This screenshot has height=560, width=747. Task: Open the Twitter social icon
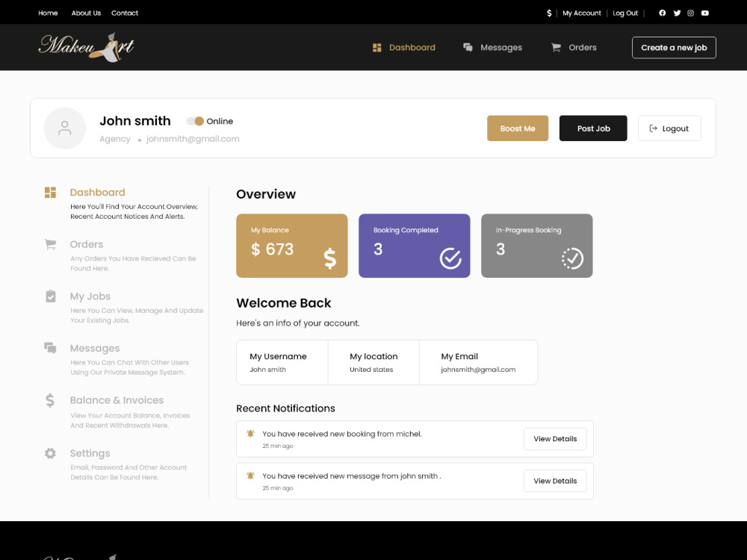click(677, 13)
